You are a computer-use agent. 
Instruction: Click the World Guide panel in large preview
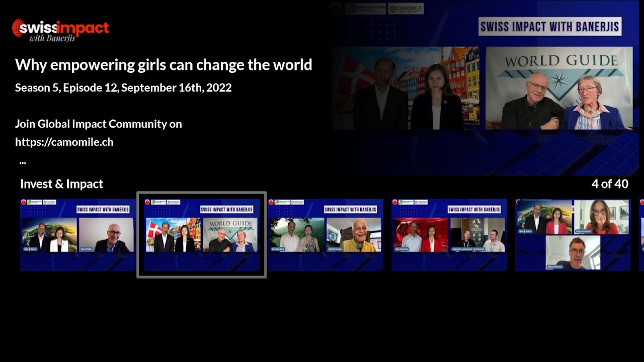[558, 88]
